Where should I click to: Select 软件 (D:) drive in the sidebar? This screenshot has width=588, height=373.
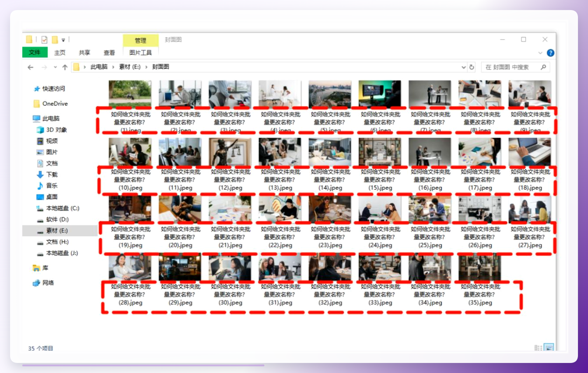click(53, 220)
